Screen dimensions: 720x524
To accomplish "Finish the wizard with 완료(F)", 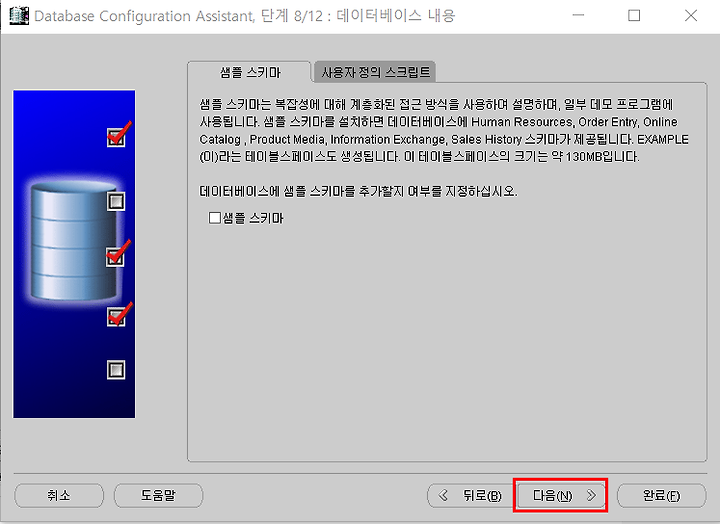I will (x=661, y=496).
